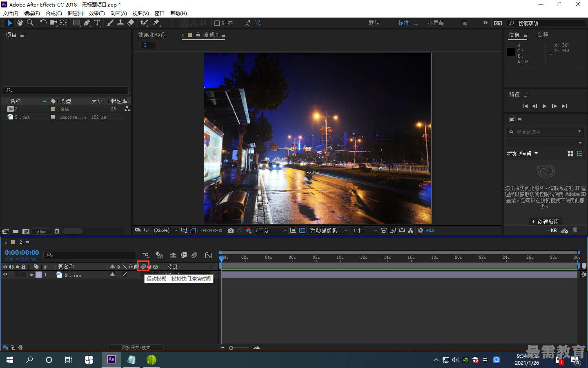Switch to the 默认 workspace
This screenshot has width=588, height=368.
374,23
